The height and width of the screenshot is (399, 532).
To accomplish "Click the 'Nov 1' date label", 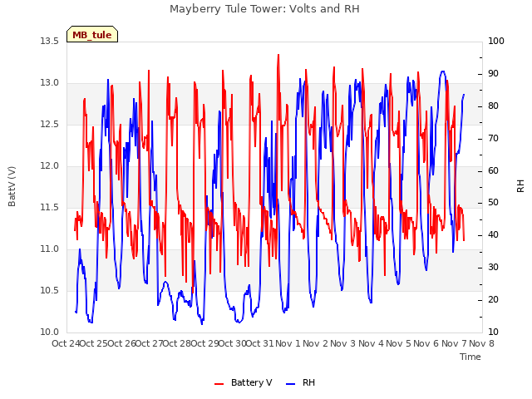I will coord(288,343).
